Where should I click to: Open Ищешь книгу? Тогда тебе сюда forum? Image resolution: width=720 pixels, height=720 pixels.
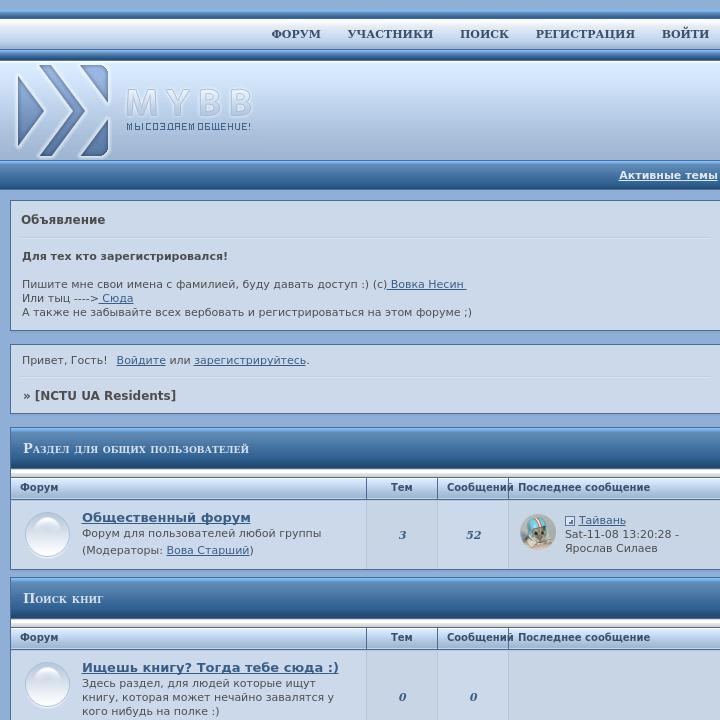tap(210, 667)
